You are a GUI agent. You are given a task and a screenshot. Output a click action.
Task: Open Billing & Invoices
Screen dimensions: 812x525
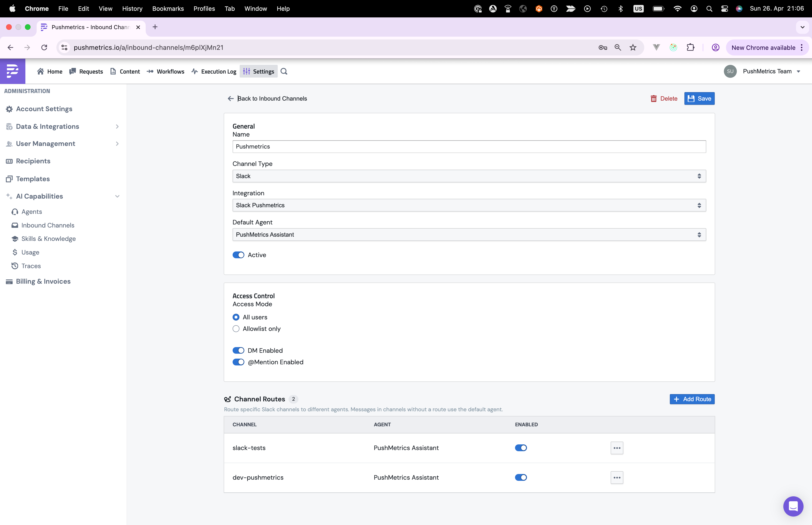(x=43, y=281)
